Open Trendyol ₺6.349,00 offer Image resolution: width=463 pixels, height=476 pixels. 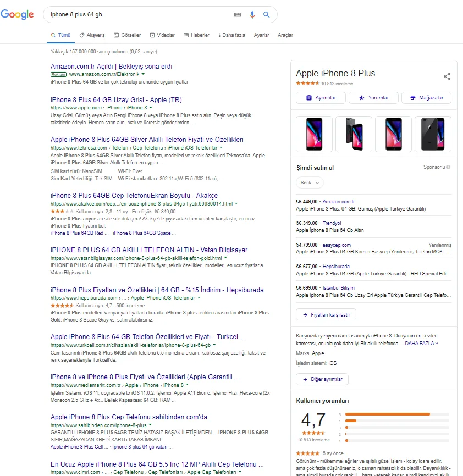pos(373,226)
